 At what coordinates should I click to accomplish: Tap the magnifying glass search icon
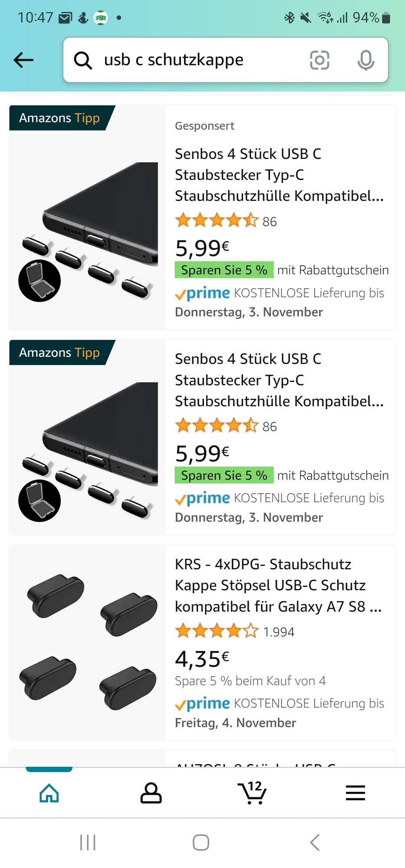click(83, 60)
